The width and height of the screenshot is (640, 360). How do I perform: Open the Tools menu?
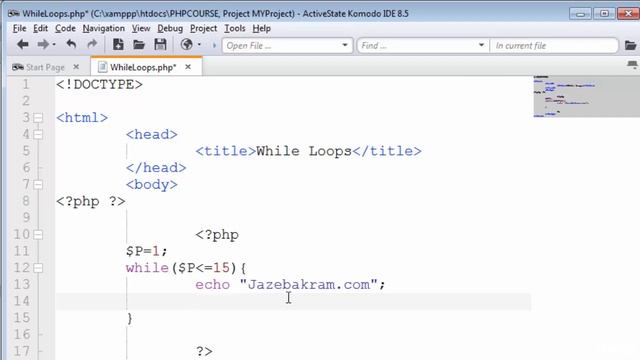point(235,29)
